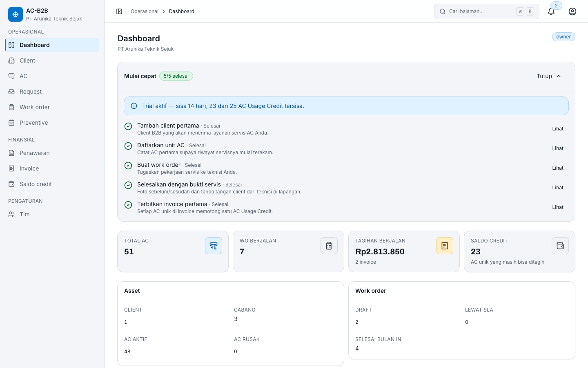This screenshot has width=588, height=368.
Task: Open Saldo credit in the sidebar
Action: point(52,184)
